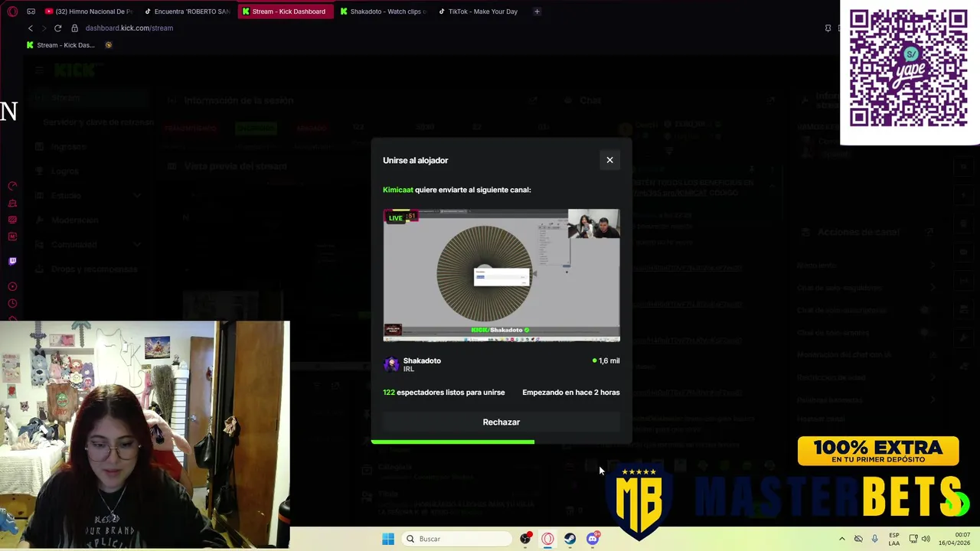Open the ESP LAA language switcher
The width and height of the screenshot is (980, 551).
click(x=894, y=539)
